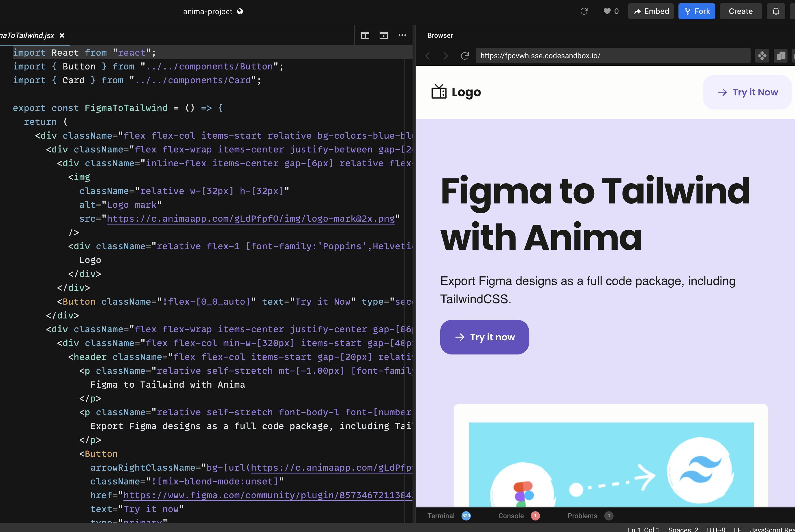Show the Terminal with 520 notifications
The image size is (795, 532).
(x=440, y=516)
